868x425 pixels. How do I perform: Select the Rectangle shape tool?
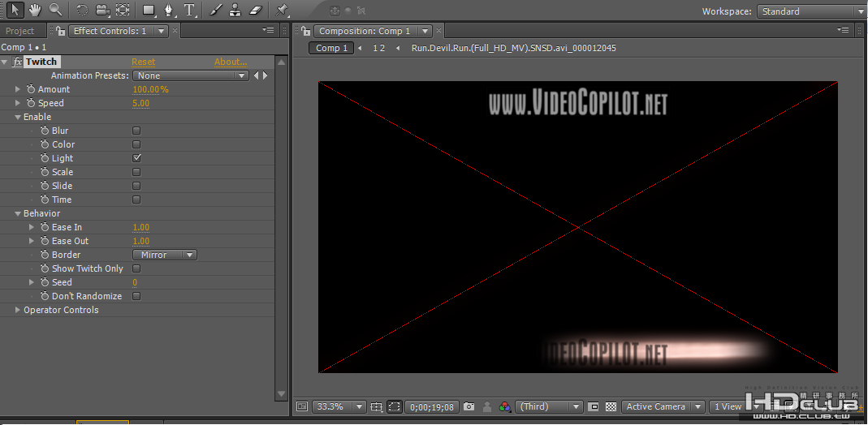(x=149, y=10)
